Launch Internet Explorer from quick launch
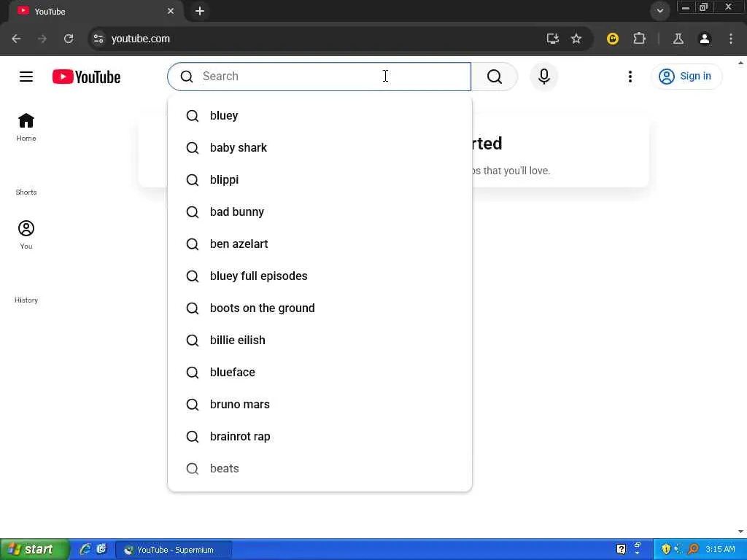The height and width of the screenshot is (560, 747). 85,549
